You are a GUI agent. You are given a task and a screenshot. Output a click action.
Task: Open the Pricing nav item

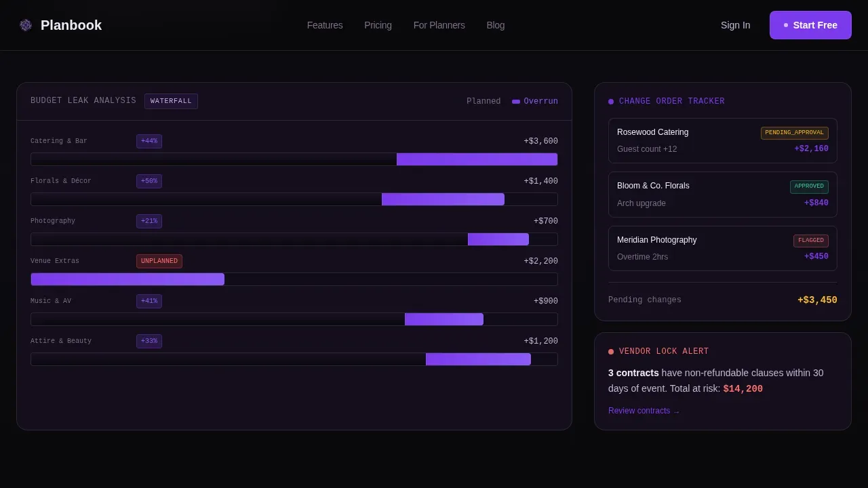point(378,25)
